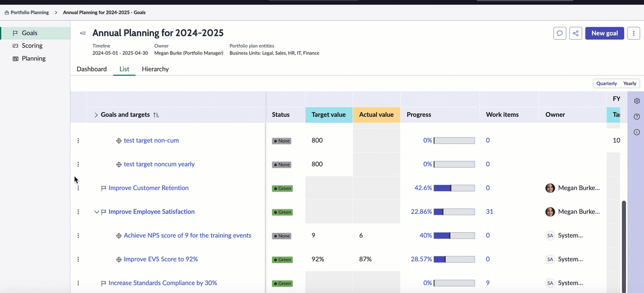Click target icon of Improve EVS Score row
Image resolution: width=644 pixels, height=293 pixels.
click(x=119, y=260)
